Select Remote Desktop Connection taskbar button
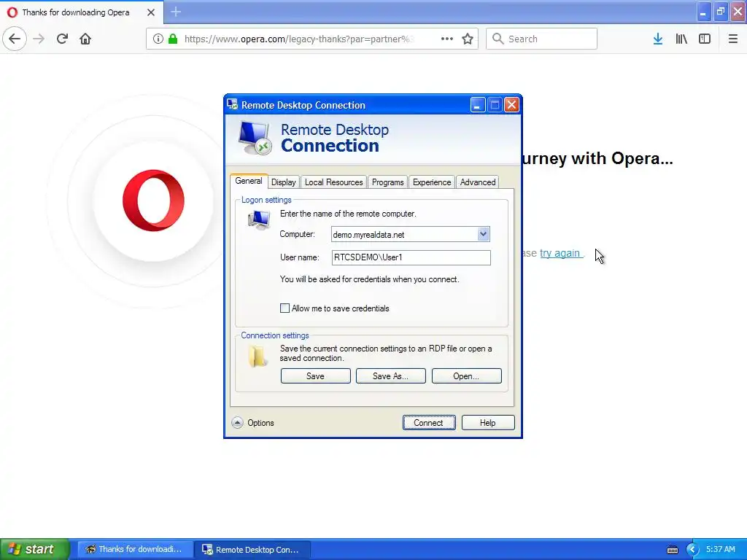747x560 pixels. pos(253,550)
